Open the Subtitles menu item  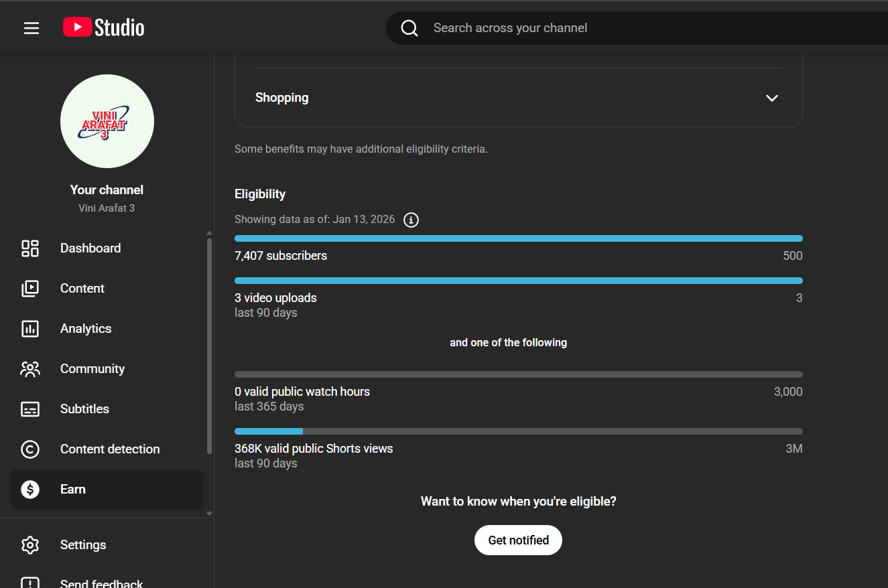(84, 409)
